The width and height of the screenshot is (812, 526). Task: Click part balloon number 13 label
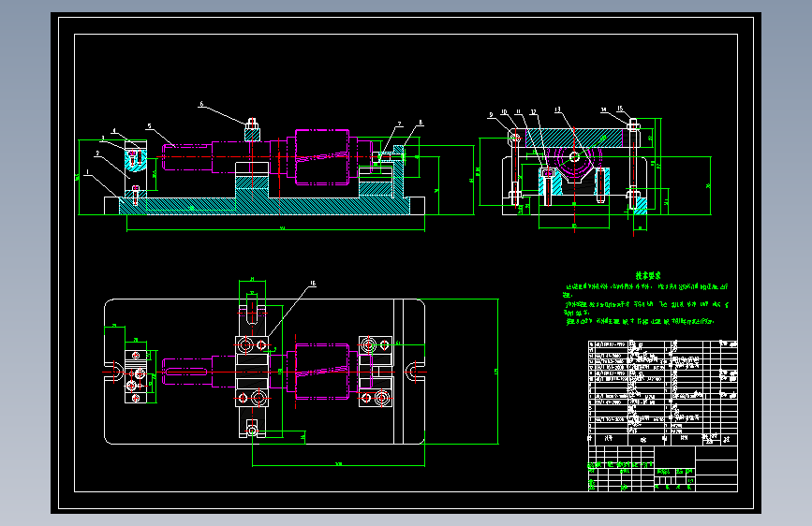pos(558,110)
